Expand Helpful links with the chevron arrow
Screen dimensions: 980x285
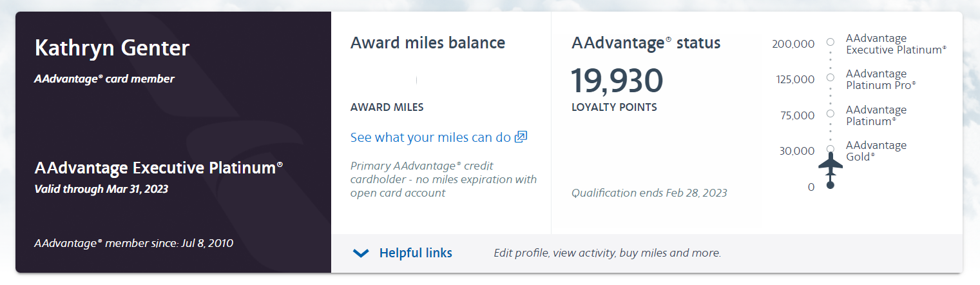[x=361, y=253]
